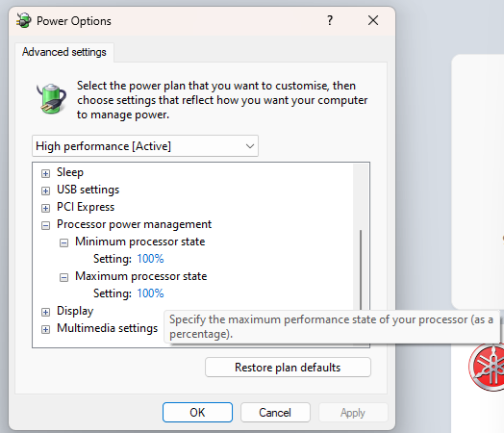
Task: Click the Maximum processor state 100% value
Action: [x=150, y=293]
